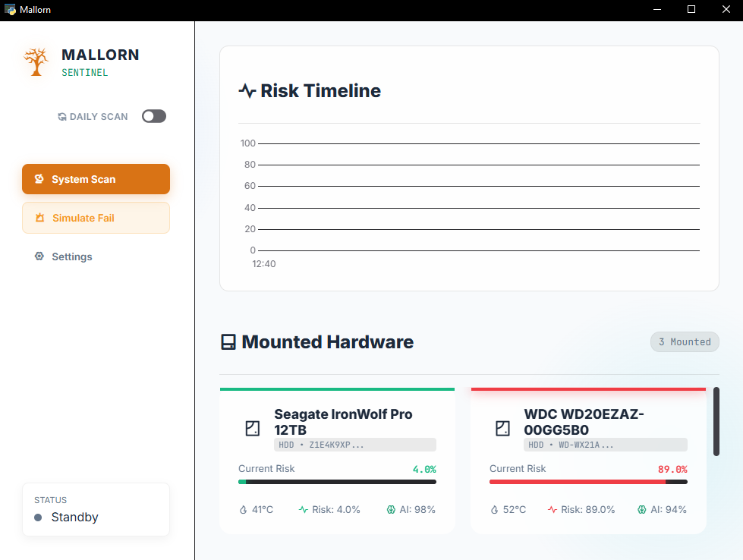Click the Standby status panel
This screenshot has width=743, height=560.
tap(96, 510)
